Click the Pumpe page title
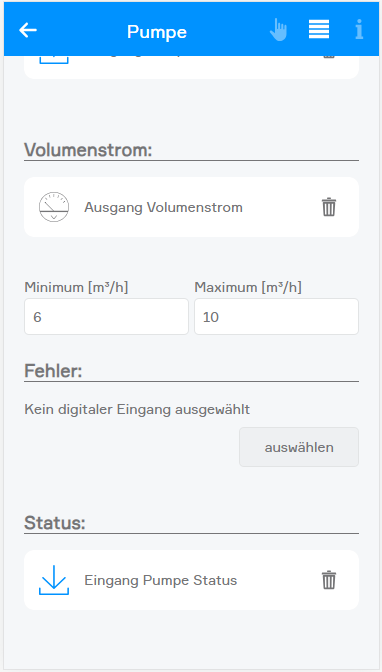 point(157,32)
